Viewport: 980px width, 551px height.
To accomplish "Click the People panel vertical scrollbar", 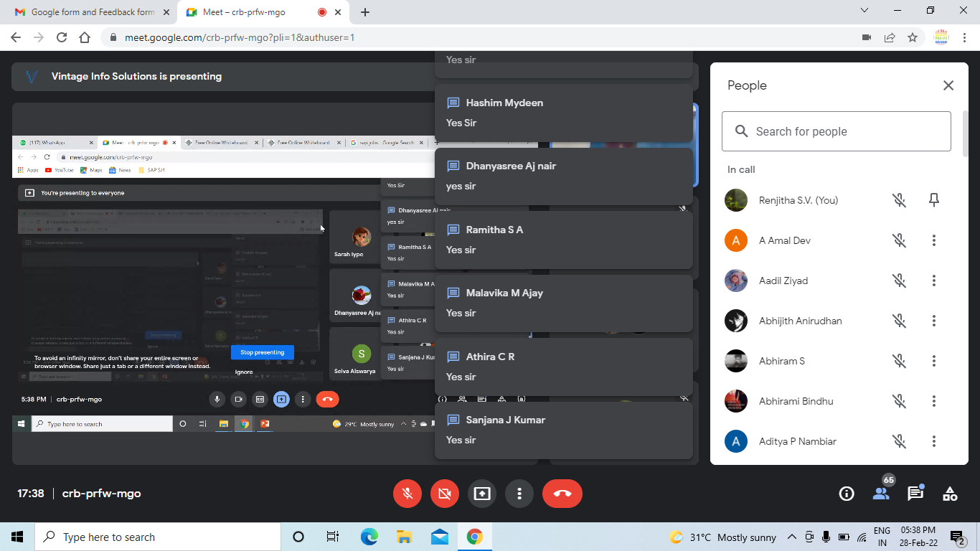I will click(966, 133).
